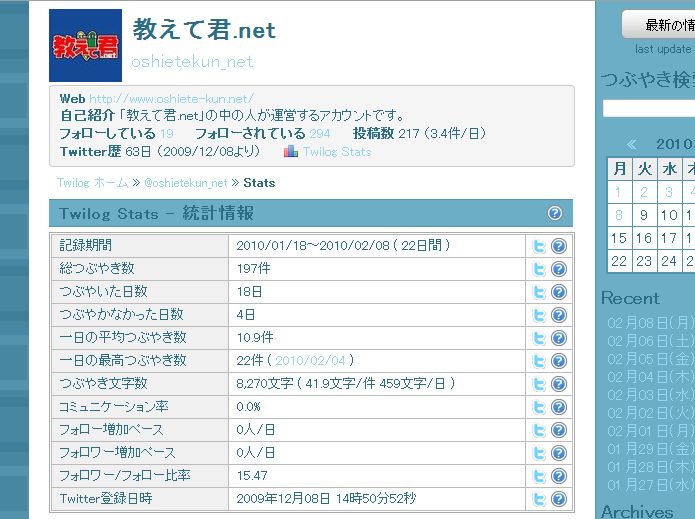Image resolution: width=695 pixels, height=519 pixels.
Task: Click help icon in つぶやかなかった日数 row
Action: [x=559, y=315]
